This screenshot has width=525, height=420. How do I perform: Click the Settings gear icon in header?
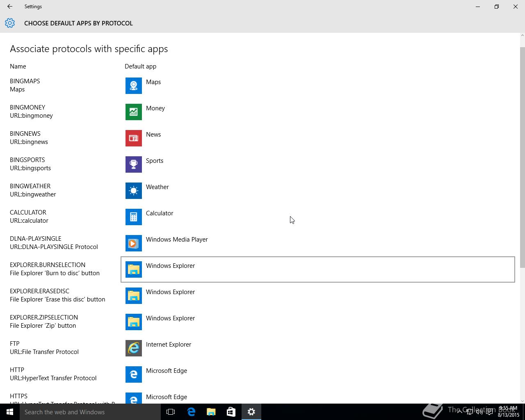coord(10,23)
